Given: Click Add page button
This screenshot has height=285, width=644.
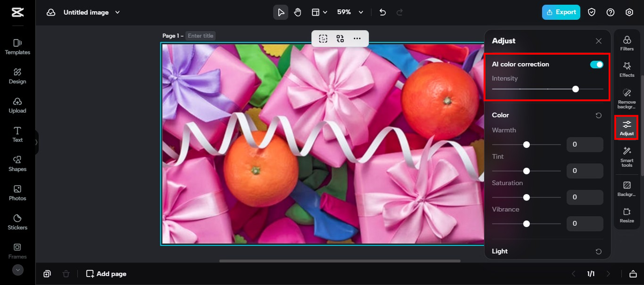Looking at the screenshot, I should [x=106, y=274].
